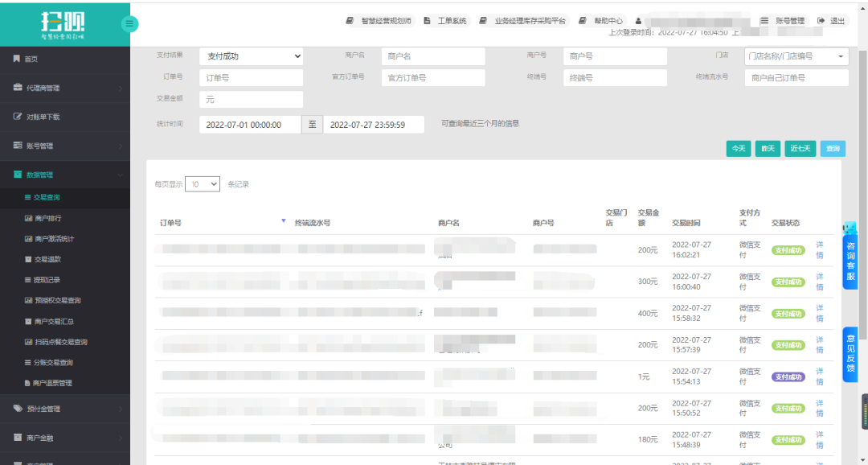The height and width of the screenshot is (465, 868).
Task: Sort by the 交易状态 column header
Action: pyautogui.click(x=786, y=224)
